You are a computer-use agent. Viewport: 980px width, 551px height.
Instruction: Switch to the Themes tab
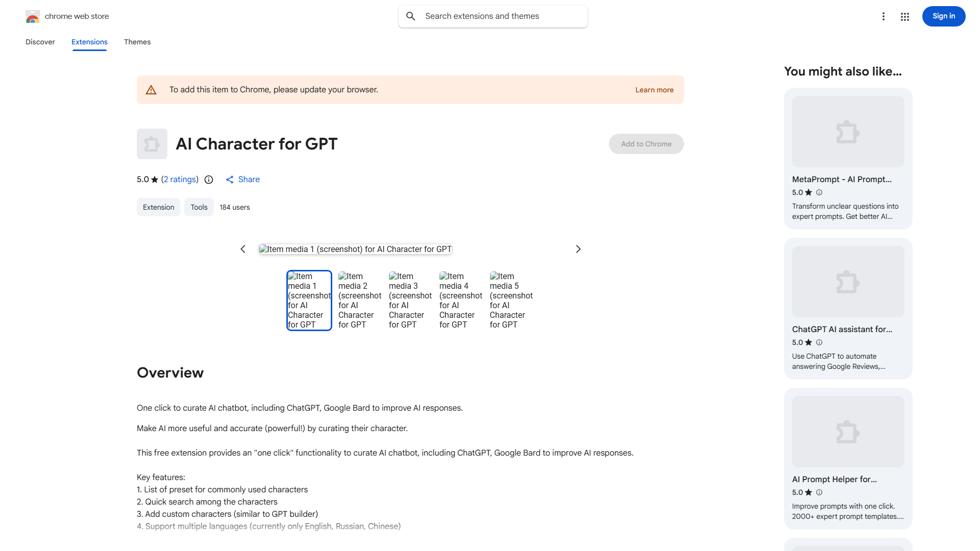click(x=137, y=42)
